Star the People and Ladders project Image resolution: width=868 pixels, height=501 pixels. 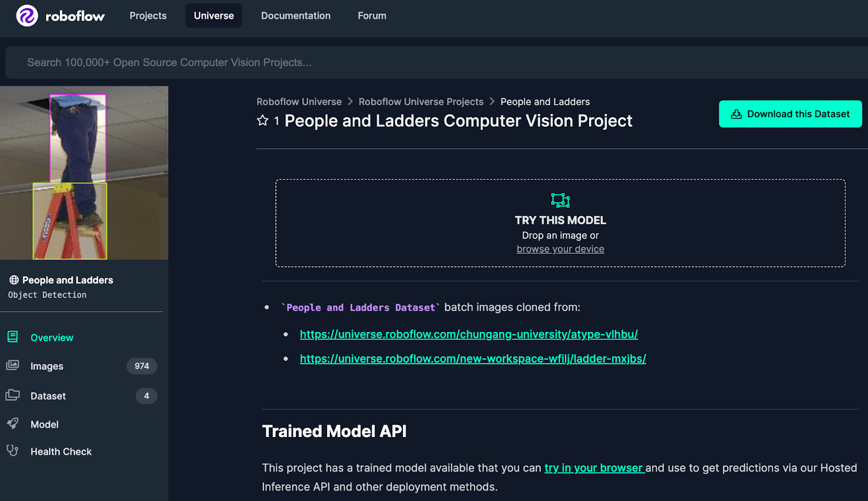pyautogui.click(x=263, y=120)
